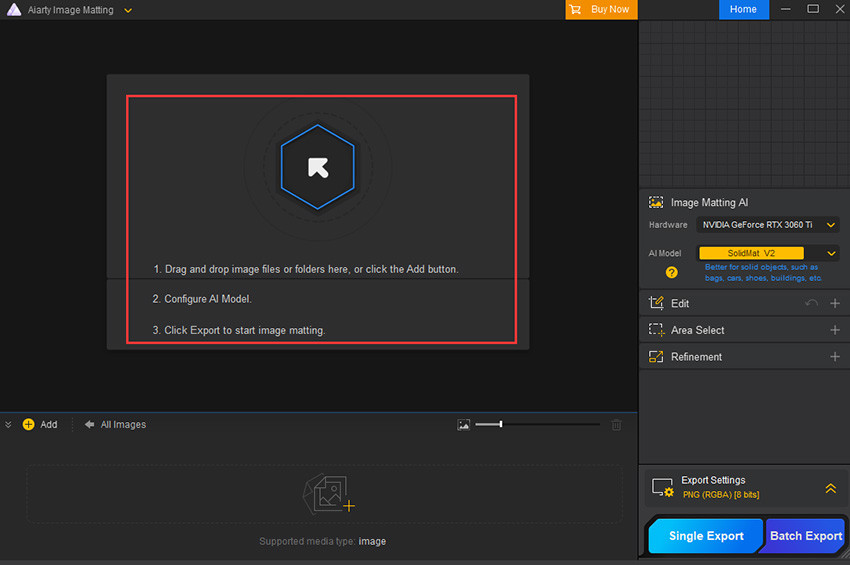The image size is (850, 565).
Task: Expand the Edit section with plus
Action: coord(835,303)
